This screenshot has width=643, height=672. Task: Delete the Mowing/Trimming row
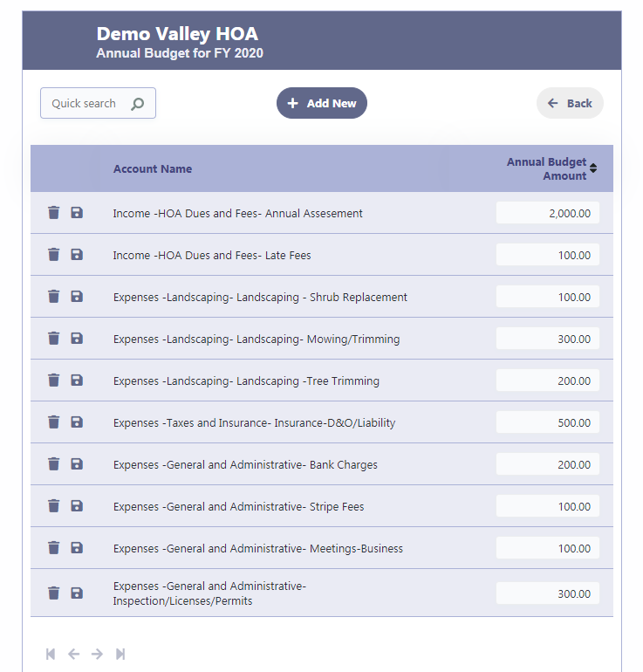point(53,339)
